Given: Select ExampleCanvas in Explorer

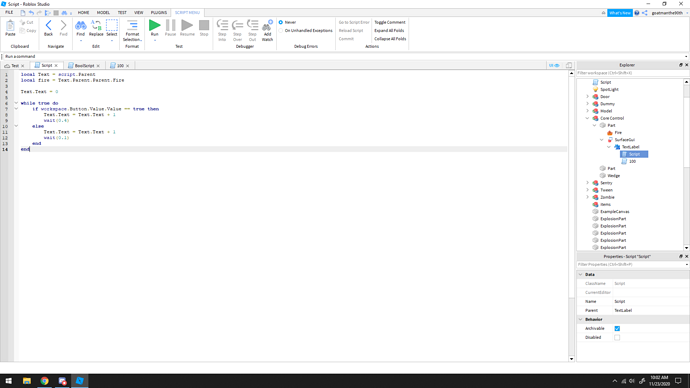Looking at the screenshot, I should point(611,212).
